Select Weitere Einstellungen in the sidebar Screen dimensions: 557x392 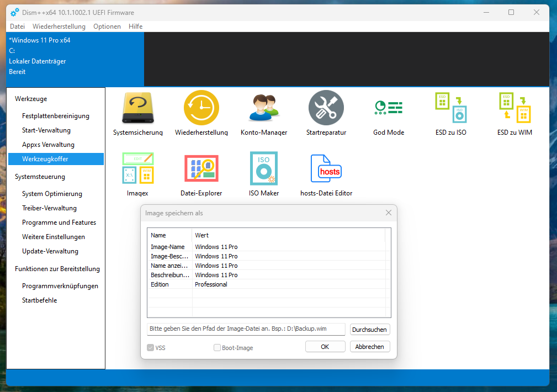[x=56, y=237]
